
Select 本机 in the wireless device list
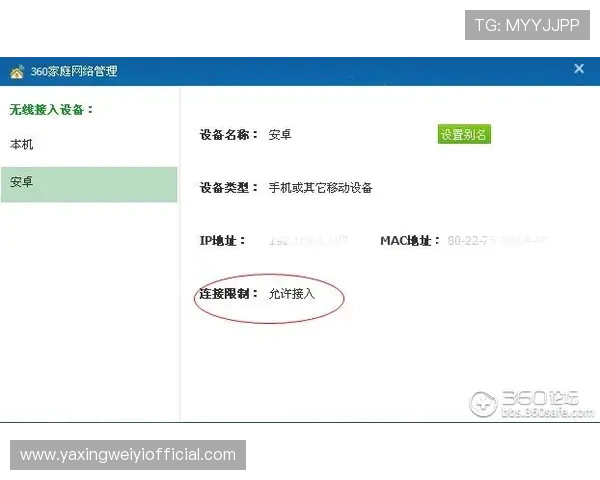(22, 144)
